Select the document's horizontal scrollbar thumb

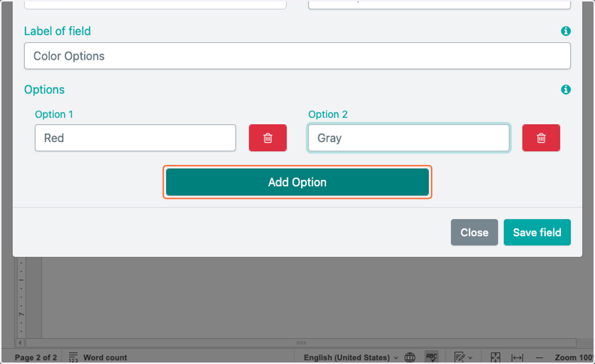click(301, 343)
